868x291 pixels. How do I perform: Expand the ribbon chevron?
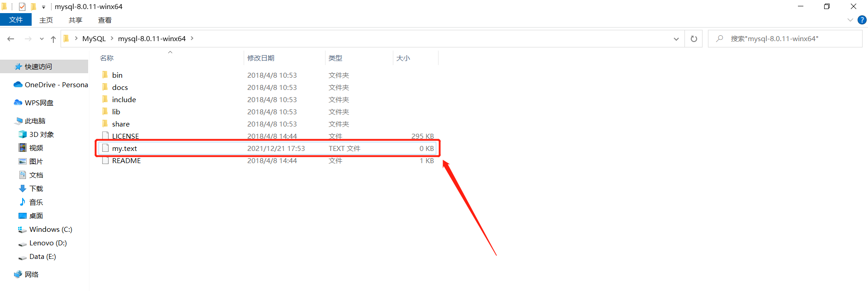pyautogui.click(x=850, y=20)
